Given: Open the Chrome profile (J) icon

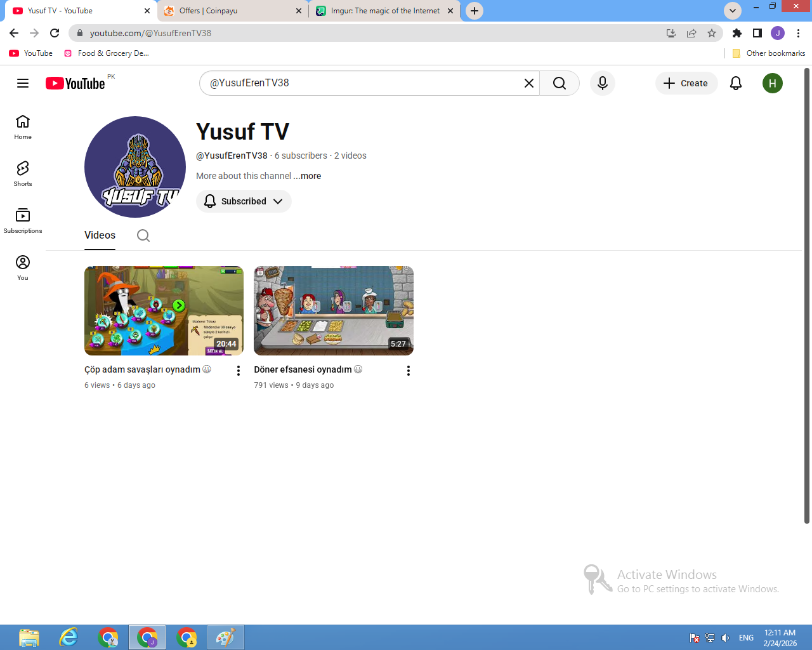Looking at the screenshot, I should coord(778,33).
